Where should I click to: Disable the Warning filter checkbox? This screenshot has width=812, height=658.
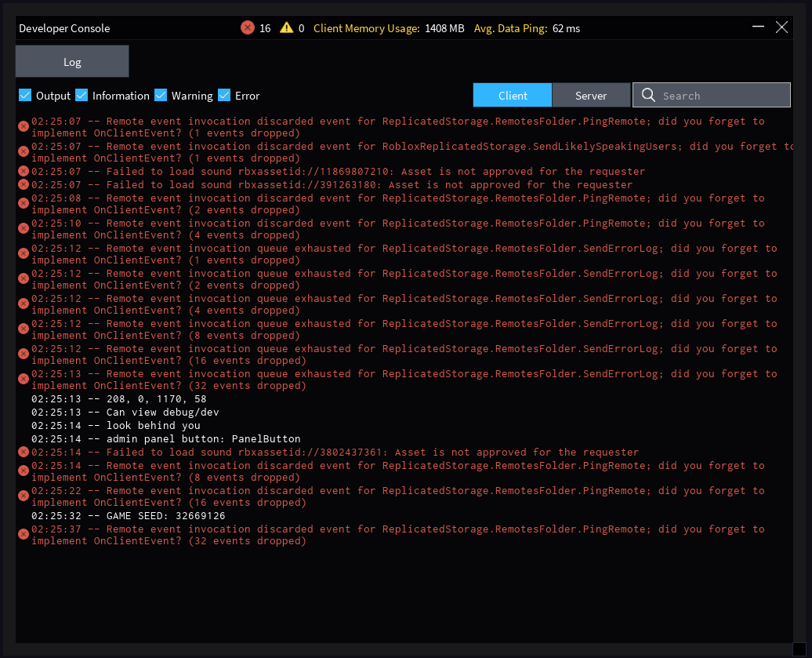161,95
